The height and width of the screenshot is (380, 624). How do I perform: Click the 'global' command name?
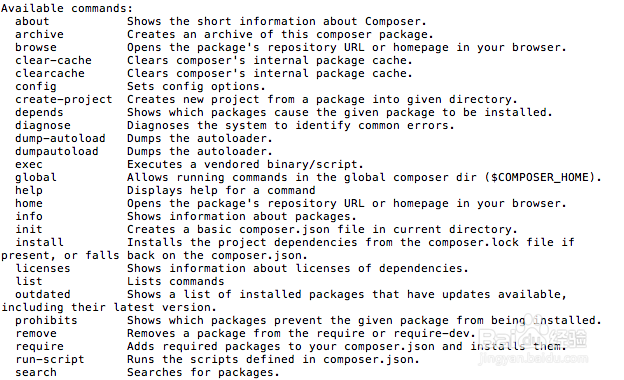click(36, 177)
